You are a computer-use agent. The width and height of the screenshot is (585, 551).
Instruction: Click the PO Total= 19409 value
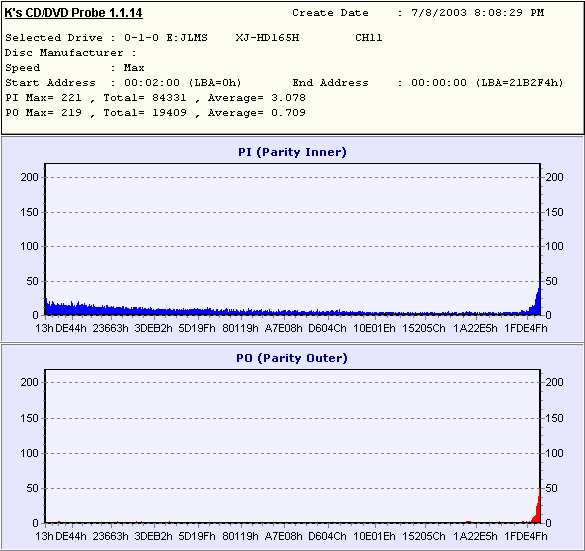tap(145, 113)
